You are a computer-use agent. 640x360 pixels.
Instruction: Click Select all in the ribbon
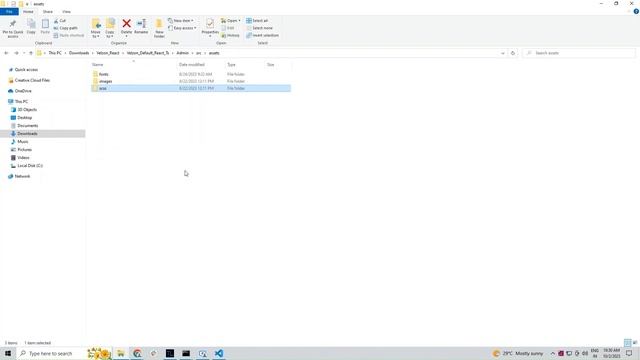pos(257,21)
